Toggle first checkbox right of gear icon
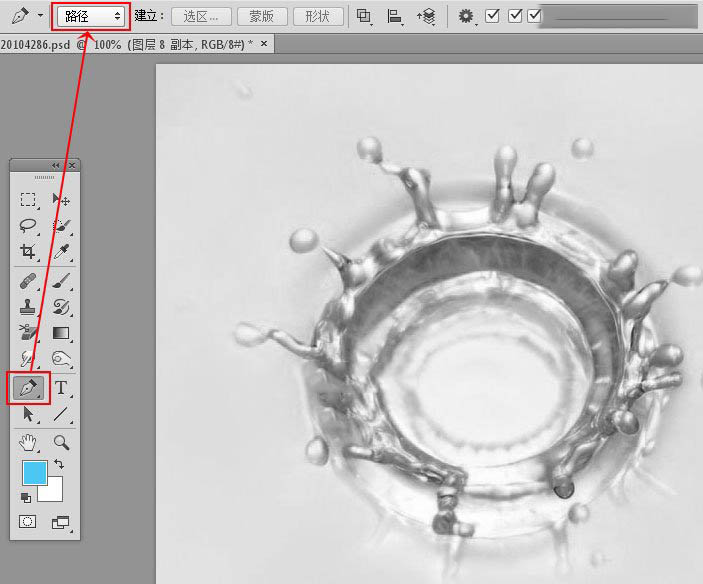 pyautogui.click(x=493, y=16)
